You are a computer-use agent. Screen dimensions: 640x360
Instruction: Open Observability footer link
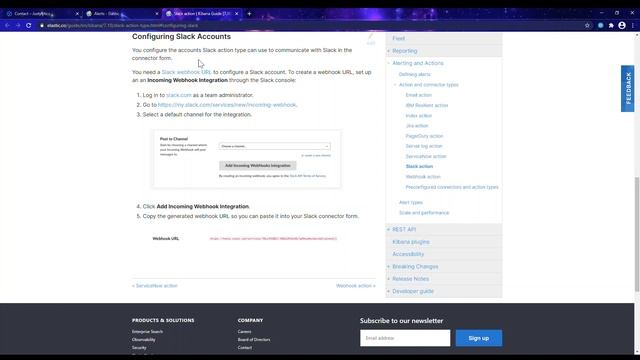(144, 340)
